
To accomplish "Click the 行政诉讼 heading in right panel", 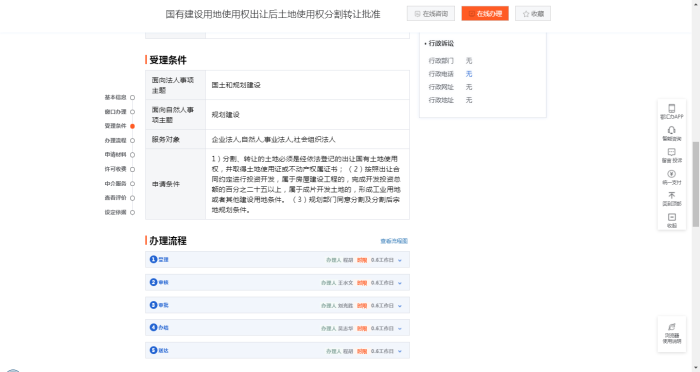I will pyautogui.click(x=441, y=43).
